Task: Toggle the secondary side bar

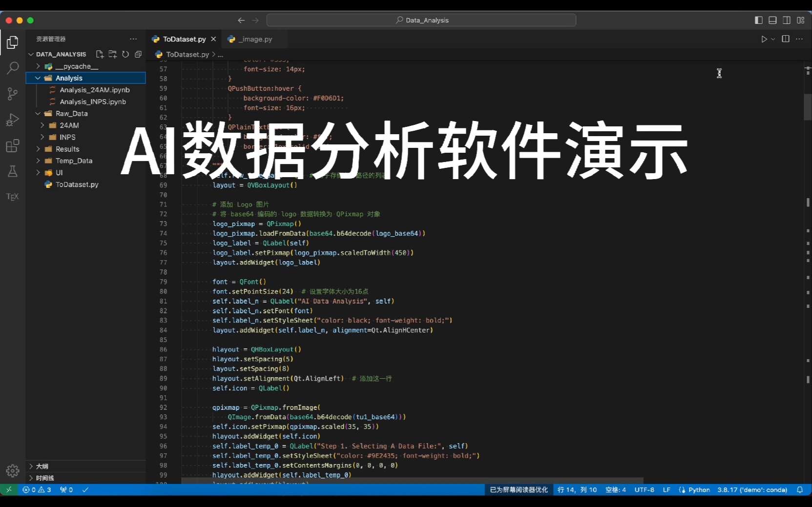Action: 787,20
